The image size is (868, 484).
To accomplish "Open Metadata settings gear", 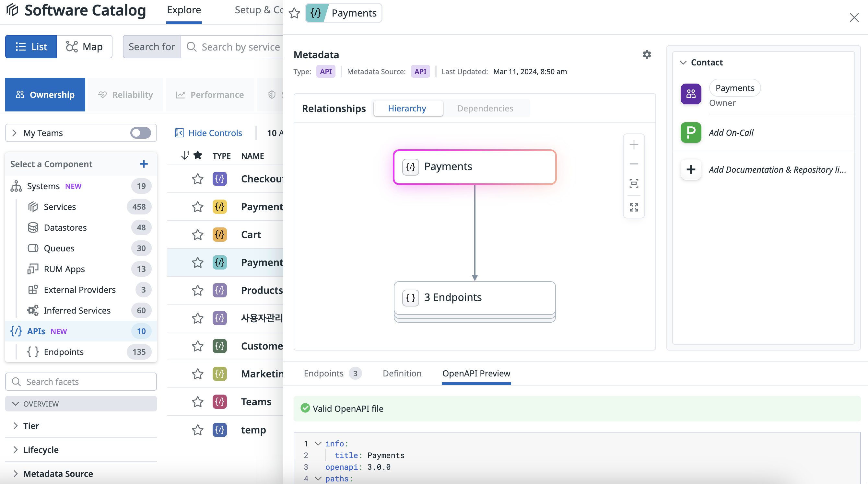I will point(647,54).
